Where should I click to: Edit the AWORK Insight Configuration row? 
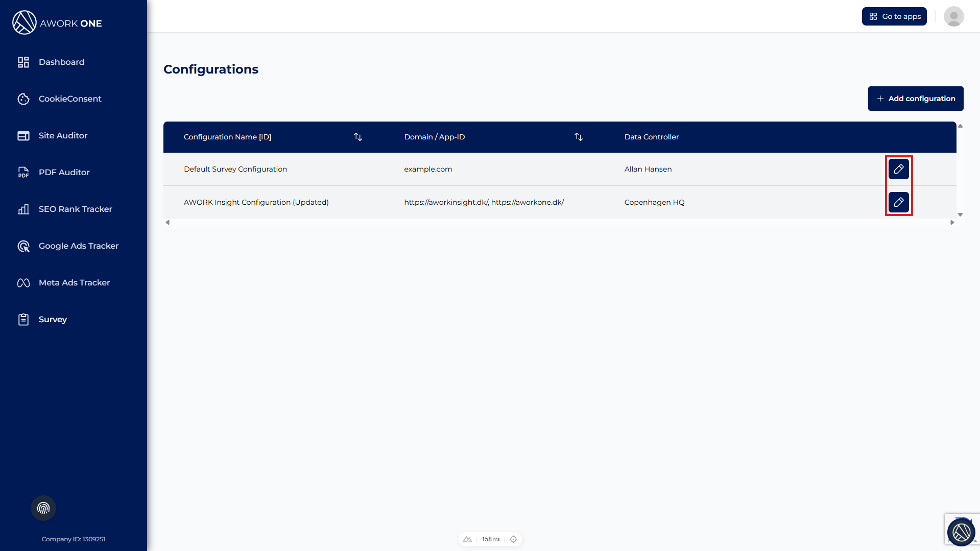[898, 202]
